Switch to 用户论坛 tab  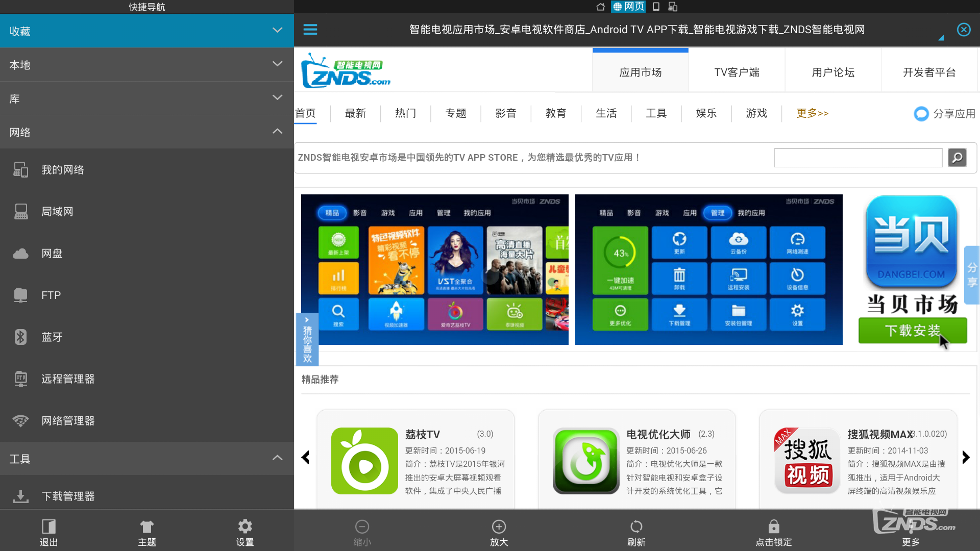(833, 72)
